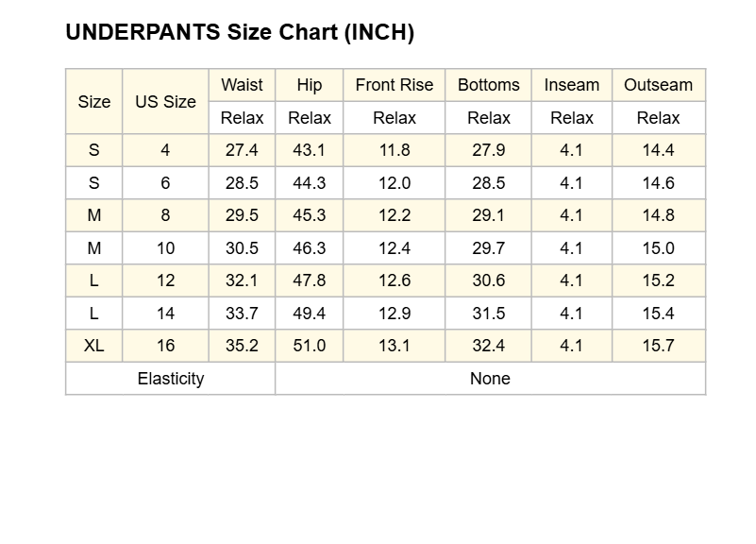
Task: Select the waist value 27.4 cell
Action: tap(242, 150)
